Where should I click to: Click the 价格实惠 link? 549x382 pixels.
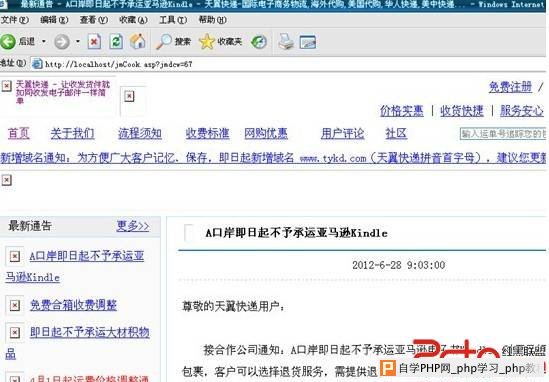pyautogui.click(x=402, y=111)
